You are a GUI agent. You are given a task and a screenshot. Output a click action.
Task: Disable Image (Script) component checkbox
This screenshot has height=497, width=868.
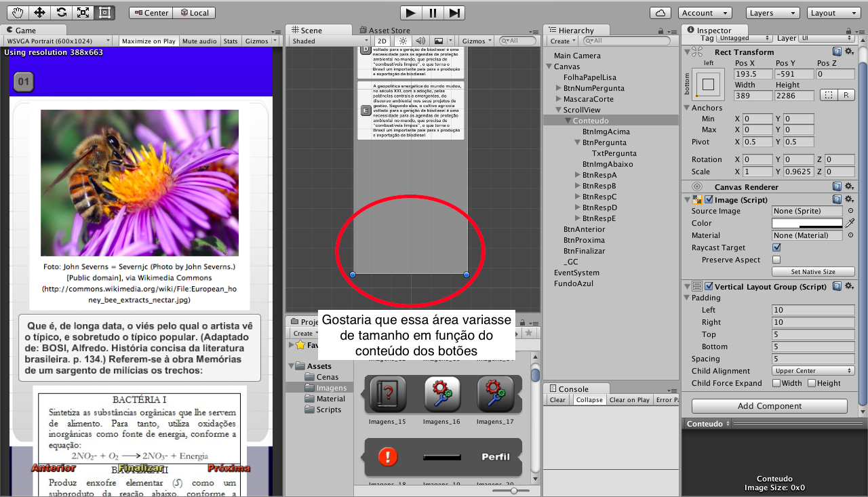coord(709,200)
